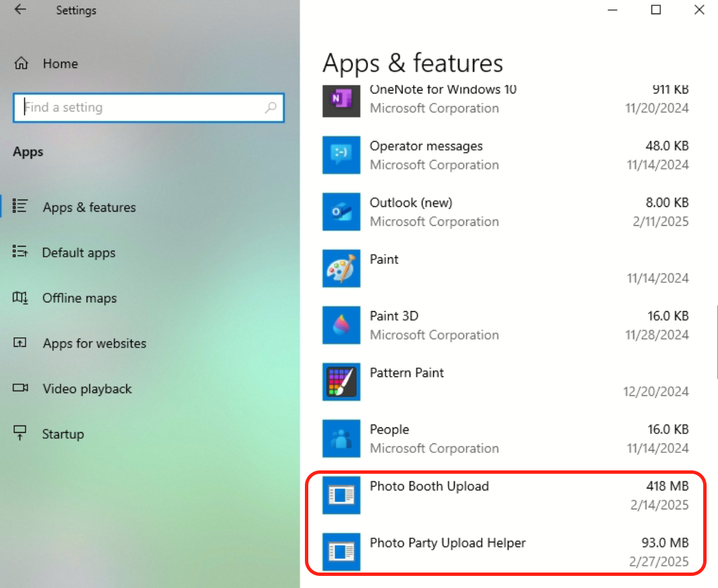Select the OneNote app icon

tap(341, 101)
